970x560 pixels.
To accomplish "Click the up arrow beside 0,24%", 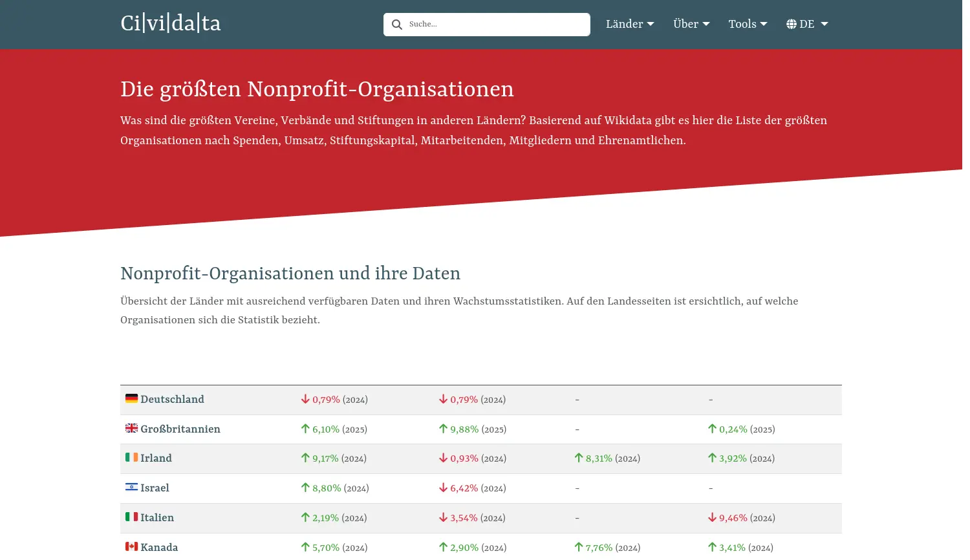I will [x=712, y=429].
